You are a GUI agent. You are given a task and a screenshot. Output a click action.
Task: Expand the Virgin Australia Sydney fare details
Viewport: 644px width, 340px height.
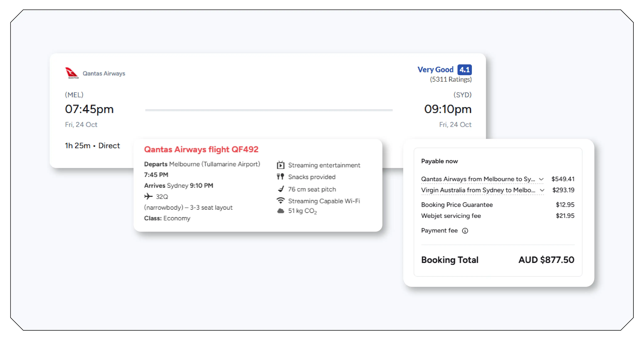[542, 190]
